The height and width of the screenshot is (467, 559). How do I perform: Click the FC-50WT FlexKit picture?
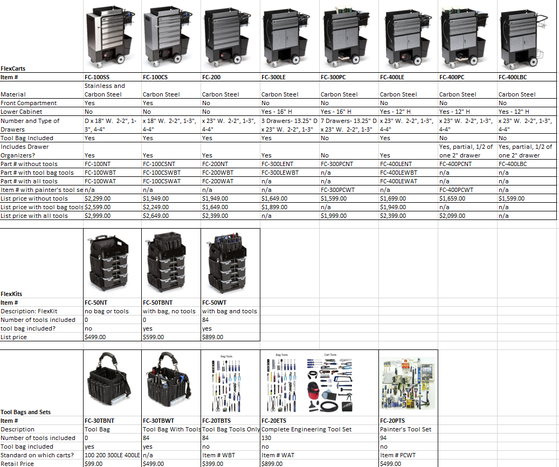(x=228, y=263)
